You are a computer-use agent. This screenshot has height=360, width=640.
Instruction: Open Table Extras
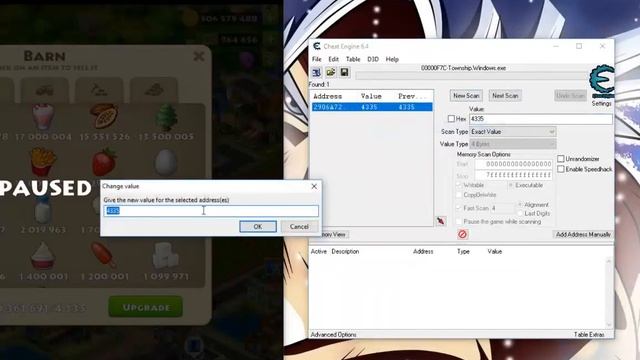pyautogui.click(x=589, y=334)
